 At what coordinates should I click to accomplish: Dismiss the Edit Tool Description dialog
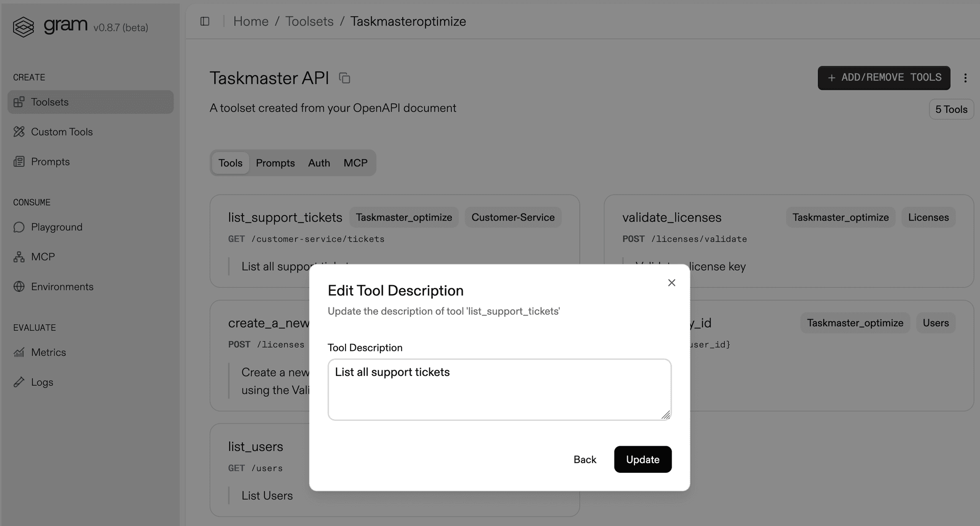click(x=671, y=282)
